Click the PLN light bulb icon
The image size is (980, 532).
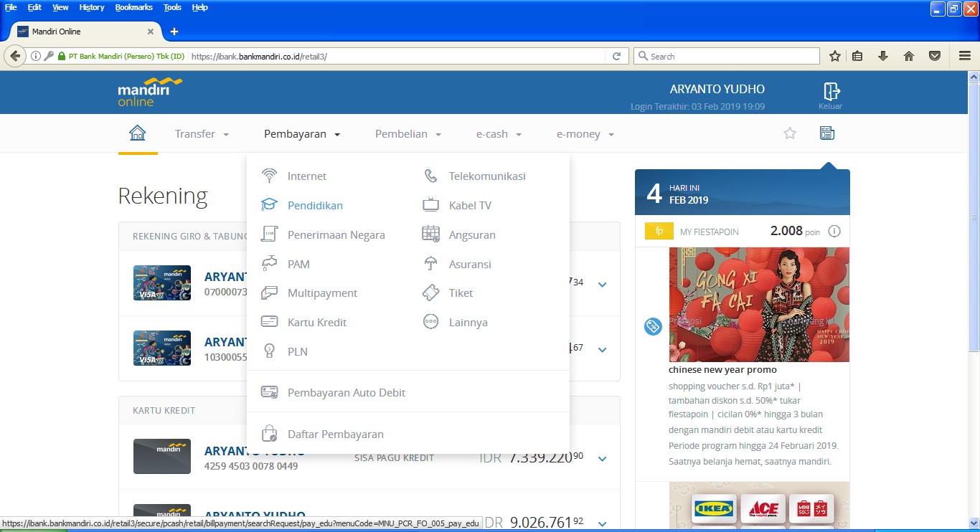point(269,351)
